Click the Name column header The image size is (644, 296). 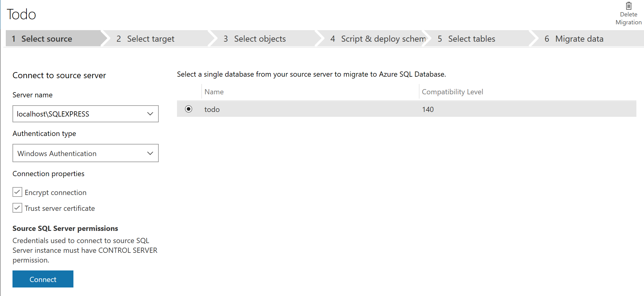click(x=214, y=92)
